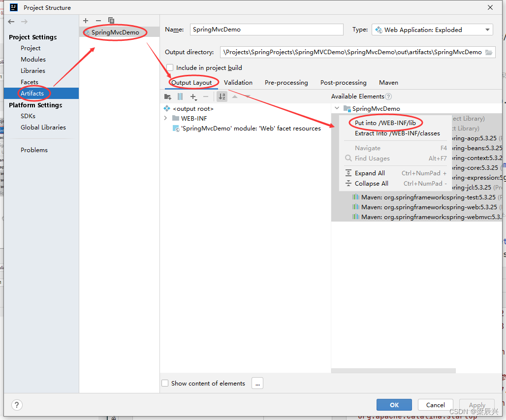Choose Expand All from context menu
The width and height of the screenshot is (506, 420).
tap(396, 173)
